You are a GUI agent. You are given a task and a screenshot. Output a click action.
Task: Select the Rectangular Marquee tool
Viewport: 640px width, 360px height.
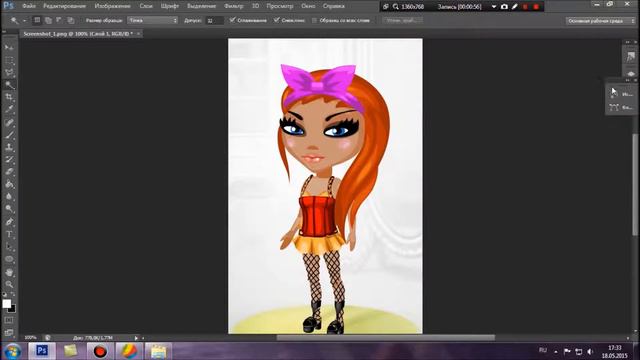[9, 60]
